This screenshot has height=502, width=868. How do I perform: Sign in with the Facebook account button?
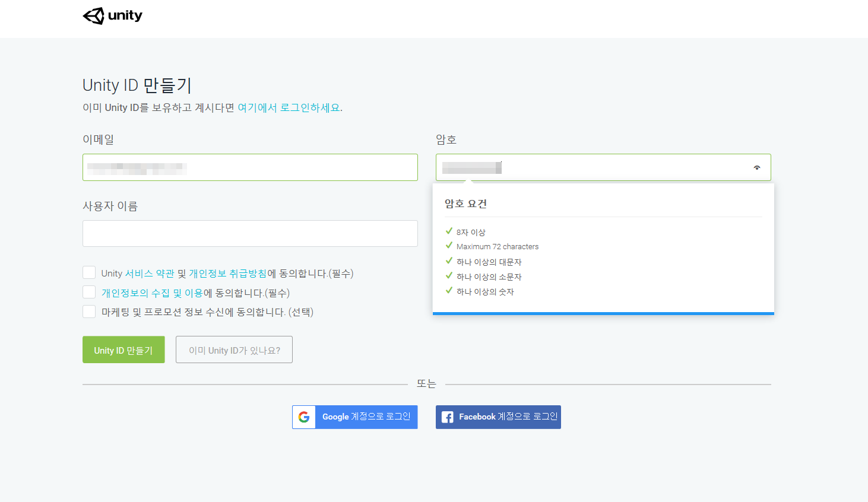coord(498,417)
